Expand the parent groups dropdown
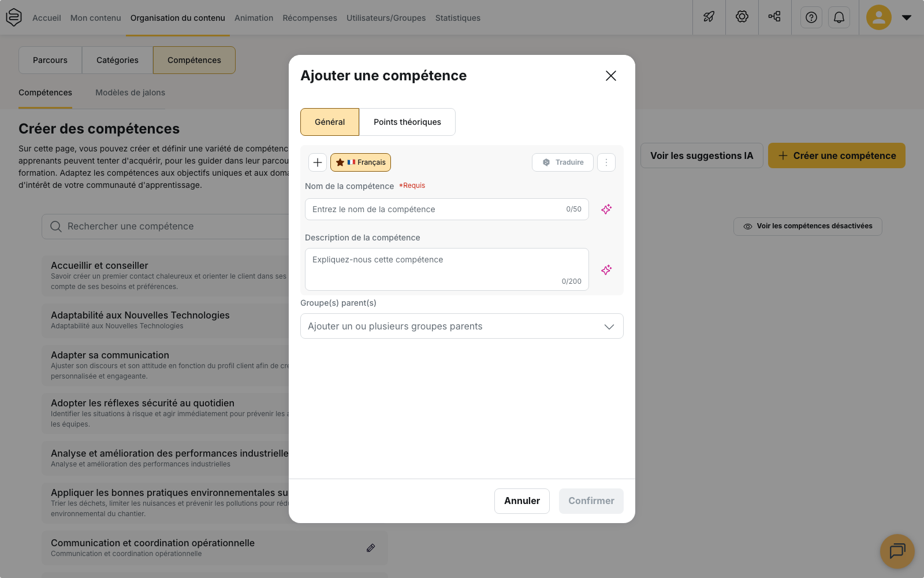The height and width of the screenshot is (578, 924). (x=462, y=326)
